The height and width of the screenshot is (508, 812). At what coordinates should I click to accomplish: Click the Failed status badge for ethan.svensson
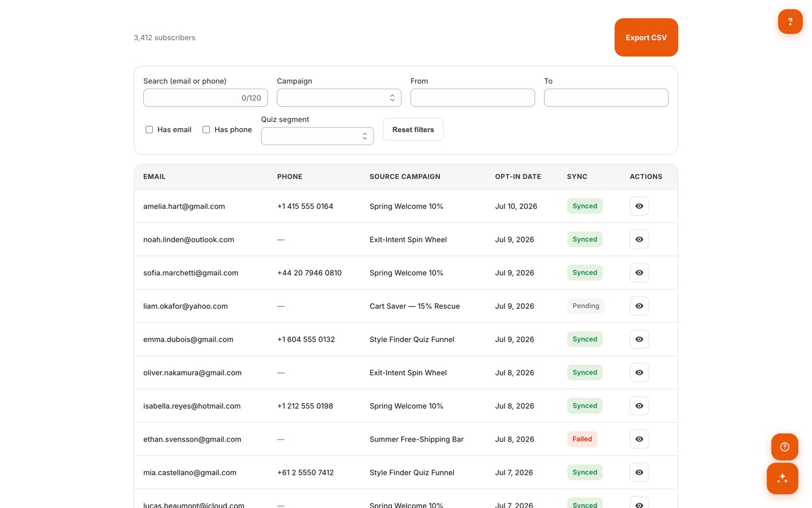coord(582,439)
